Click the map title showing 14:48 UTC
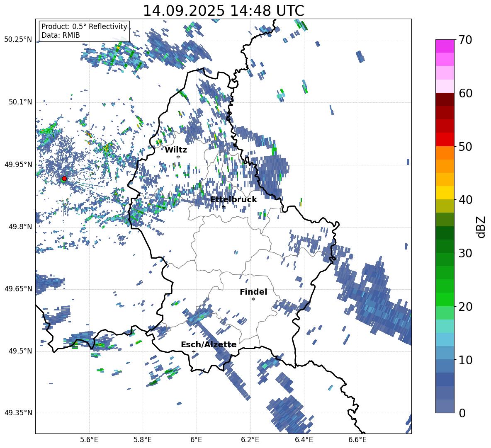Image resolution: width=491 pixels, height=448 pixels. [x=223, y=11]
